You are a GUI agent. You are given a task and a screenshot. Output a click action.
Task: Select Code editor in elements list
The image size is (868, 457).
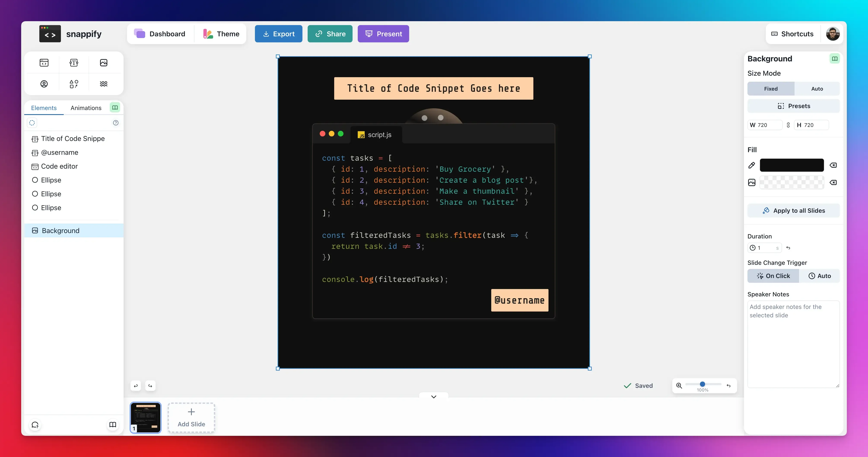[x=59, y=166]
